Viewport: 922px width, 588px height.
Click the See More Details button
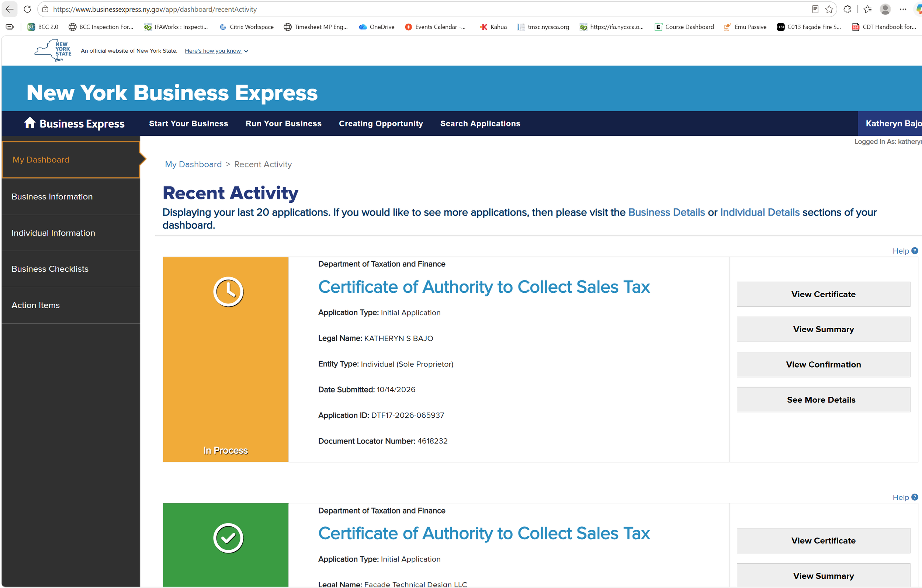(823, 400)
